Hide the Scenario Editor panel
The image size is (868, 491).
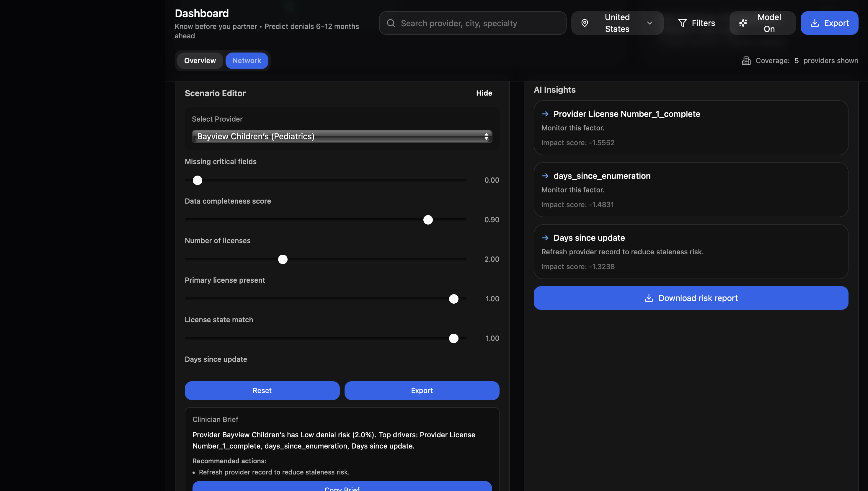484,93
